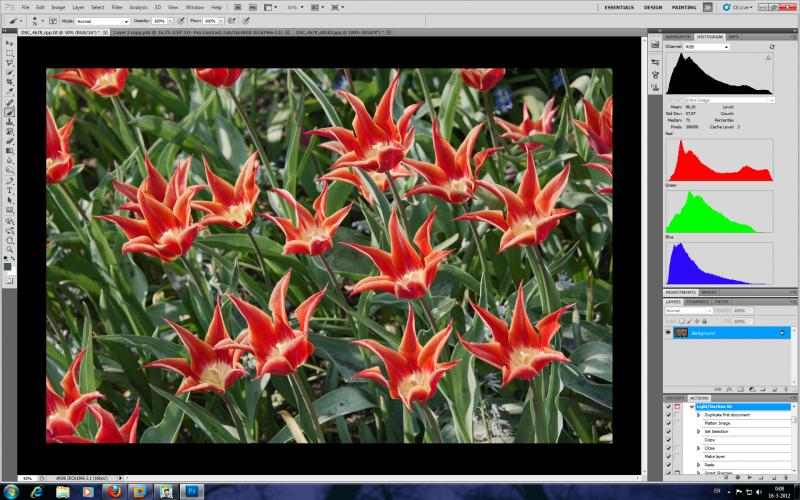Open the Brush Preset picker arrow
Viewport: 800px width, 500px height.
click(x=42, y=21)
